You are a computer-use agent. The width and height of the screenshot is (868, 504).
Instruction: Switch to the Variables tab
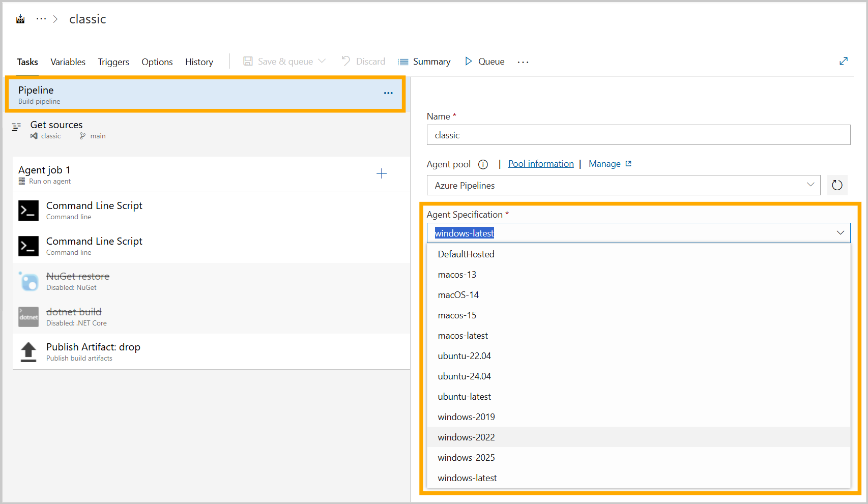click(68, 62)
